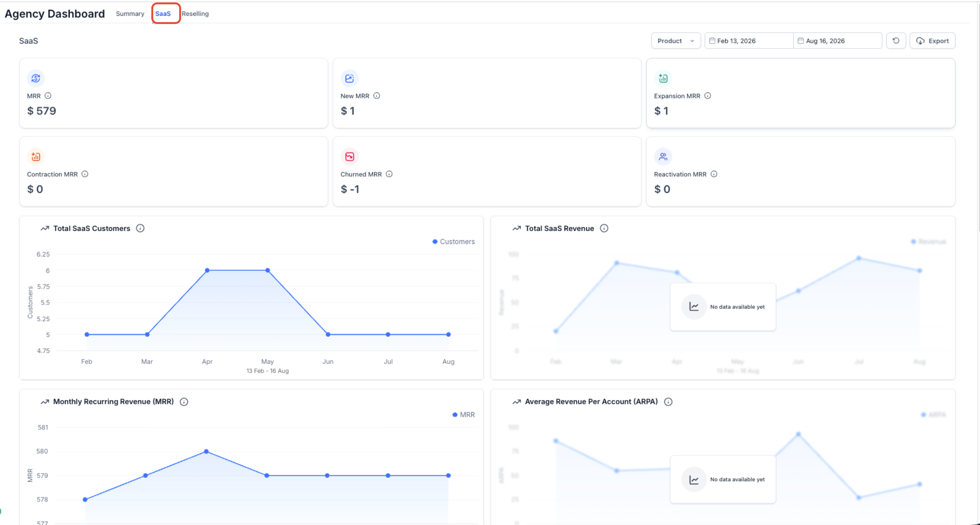Open info for Total SaaS Customers chart

[140, 228]
